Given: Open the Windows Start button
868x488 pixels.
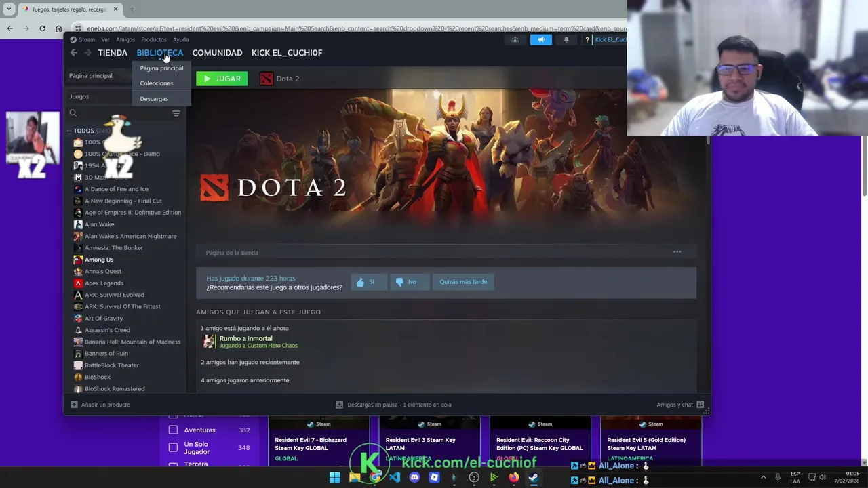Looking at the screenshot, I should click(x=334, y=477).
